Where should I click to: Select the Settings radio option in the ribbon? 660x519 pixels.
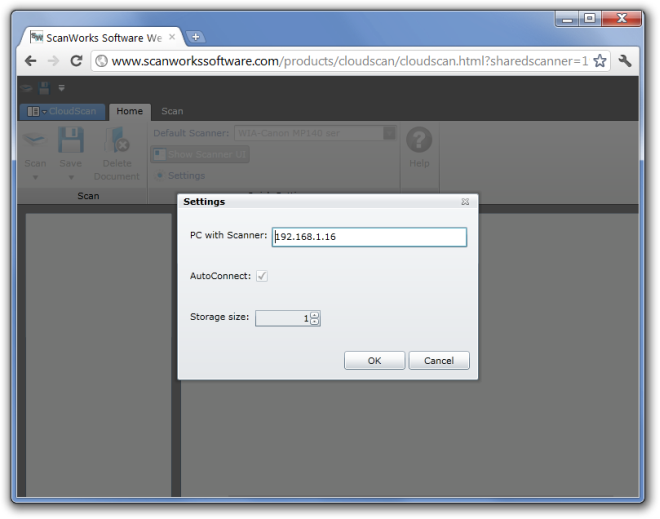point(161,176)
